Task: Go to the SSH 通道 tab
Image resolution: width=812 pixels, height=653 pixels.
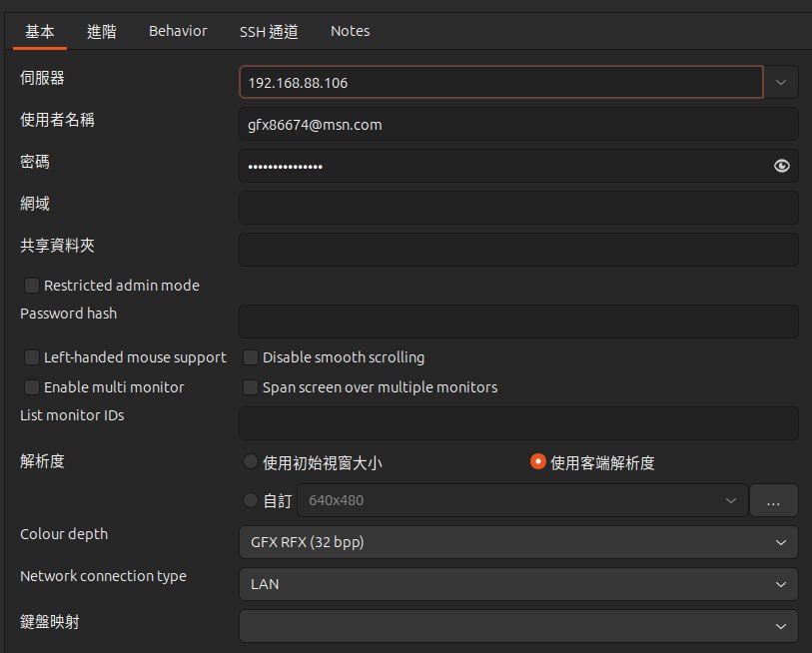Action: pos(269,31)
